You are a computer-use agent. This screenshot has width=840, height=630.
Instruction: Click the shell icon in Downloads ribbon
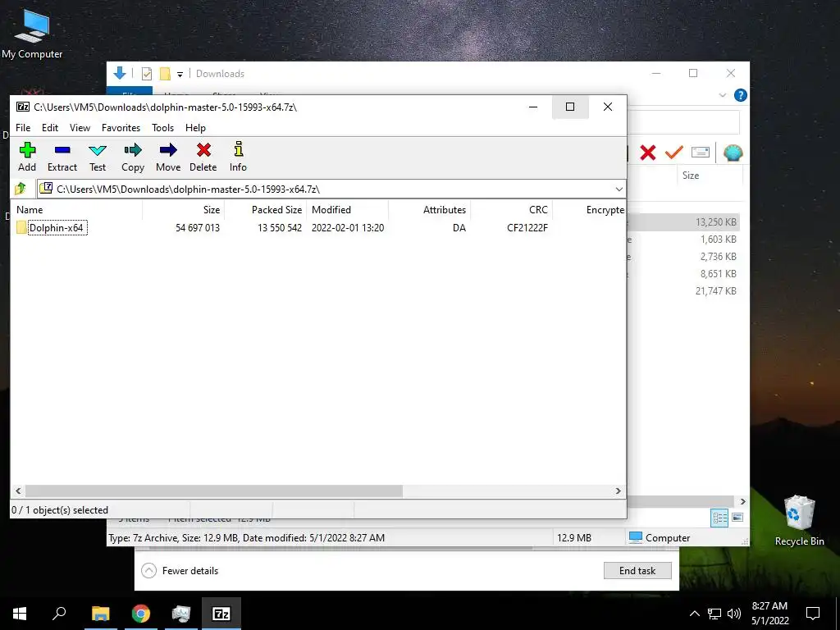point(733,153)
